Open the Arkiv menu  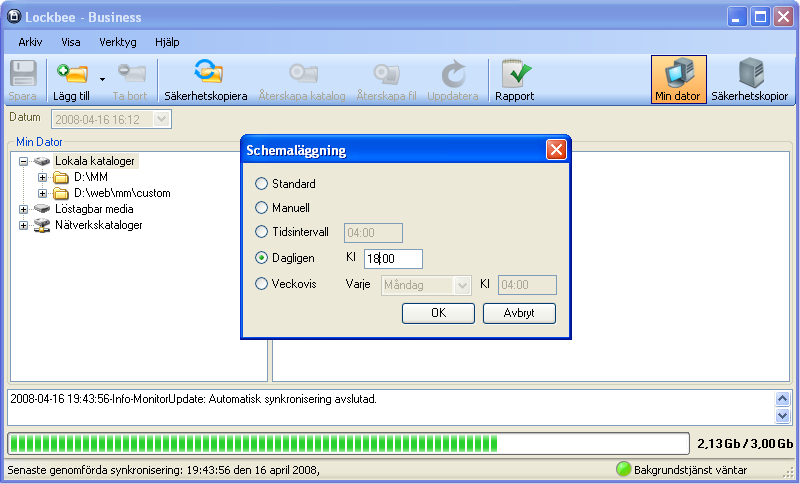click(30, 42)
